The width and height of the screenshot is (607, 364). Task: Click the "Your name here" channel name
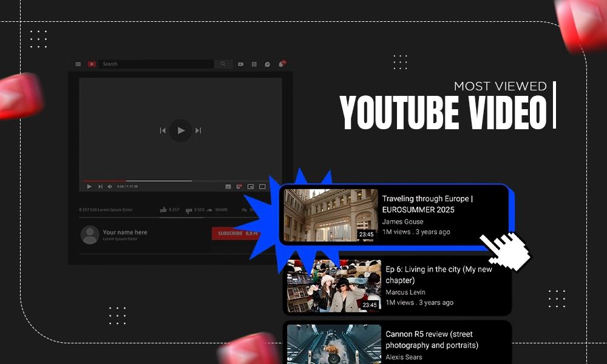coord(124,232)
